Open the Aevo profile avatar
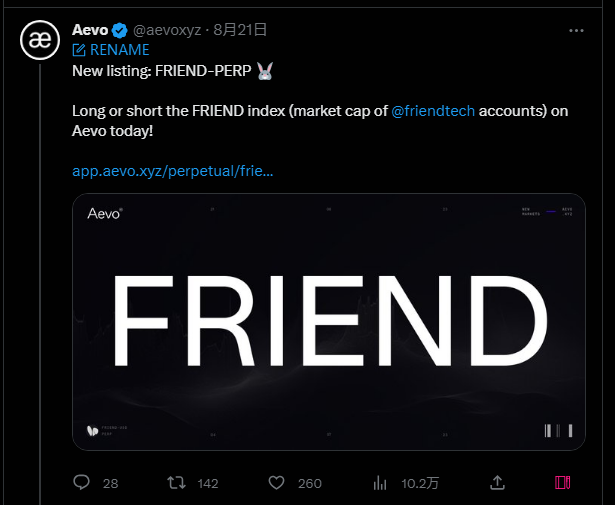Viewport: 615px width, 505px height. point(40,40)
